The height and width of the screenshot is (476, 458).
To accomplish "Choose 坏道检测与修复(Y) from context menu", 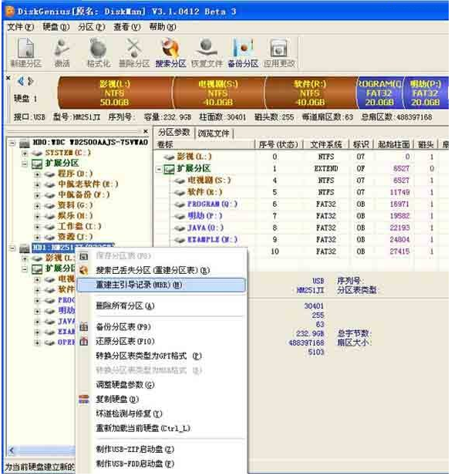I will tap(161, 414).
